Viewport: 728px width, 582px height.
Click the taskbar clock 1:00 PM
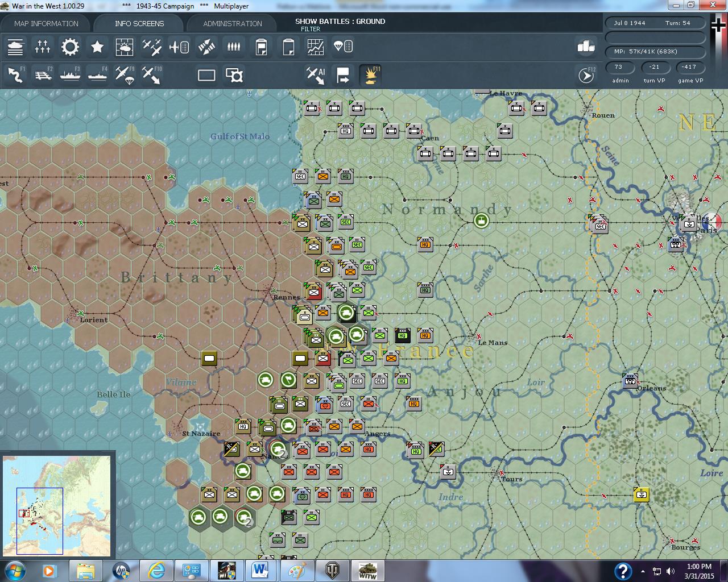(x=699, y=567)
